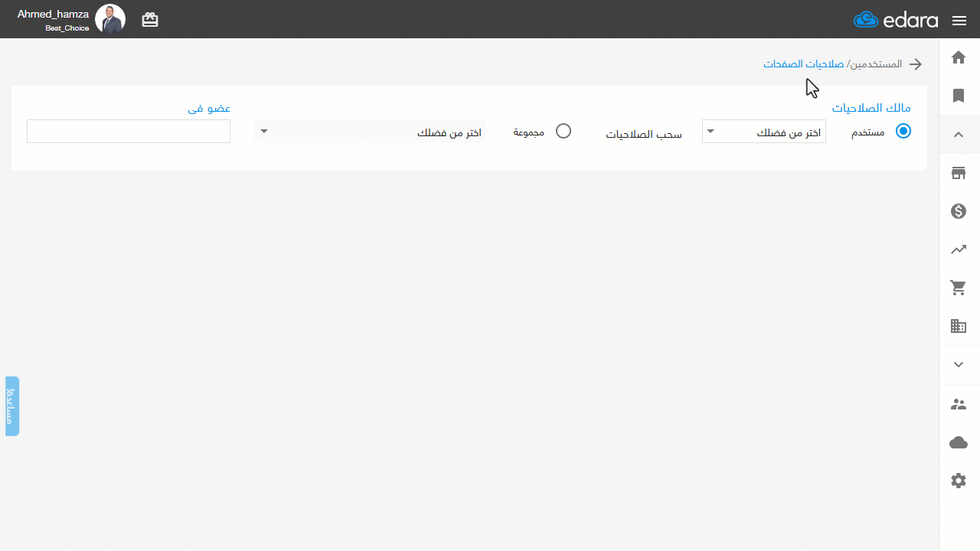This screenshot has height=551, width=980.
Task: Open the dollar finance icon in sidebar
Action: click(x=959, y=211)
